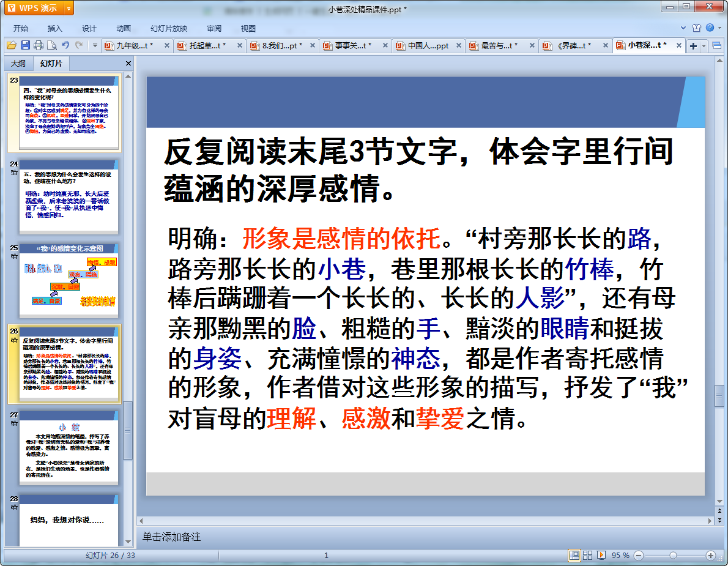
Task: Select slide 24 thumbnail
Action: [69, 197]
